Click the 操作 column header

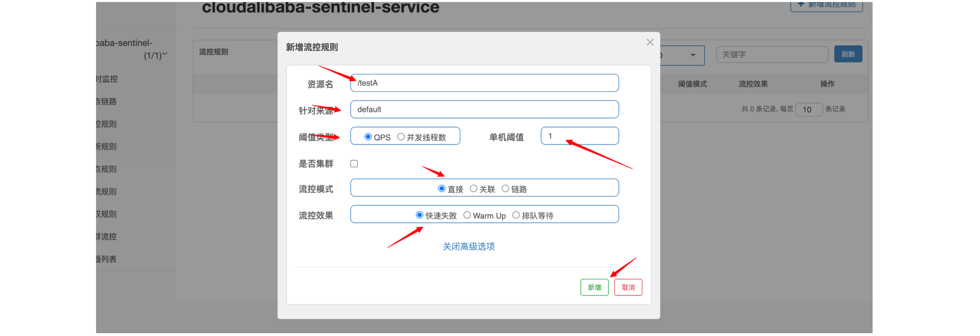[827, 84]
